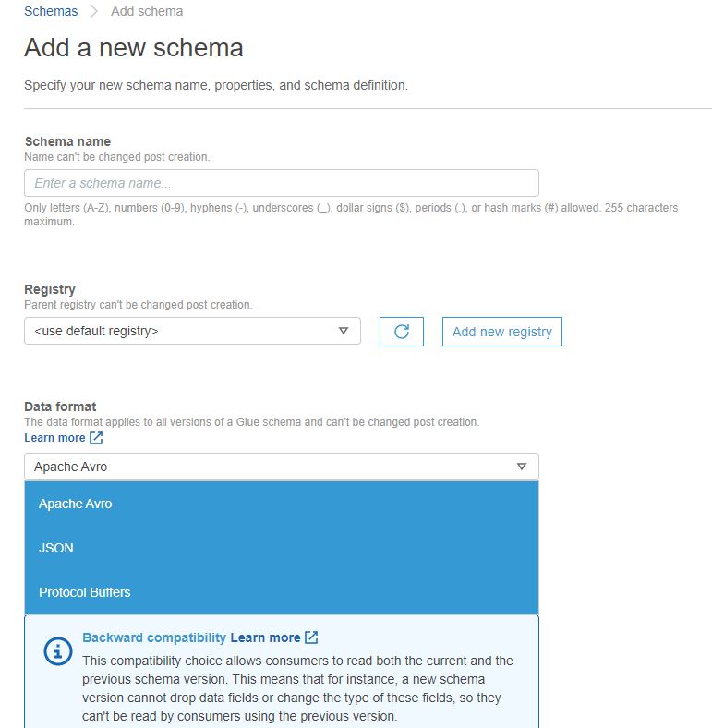
Task: Collapse the Data format dropdown using its arrow
Action: [522, 467]
